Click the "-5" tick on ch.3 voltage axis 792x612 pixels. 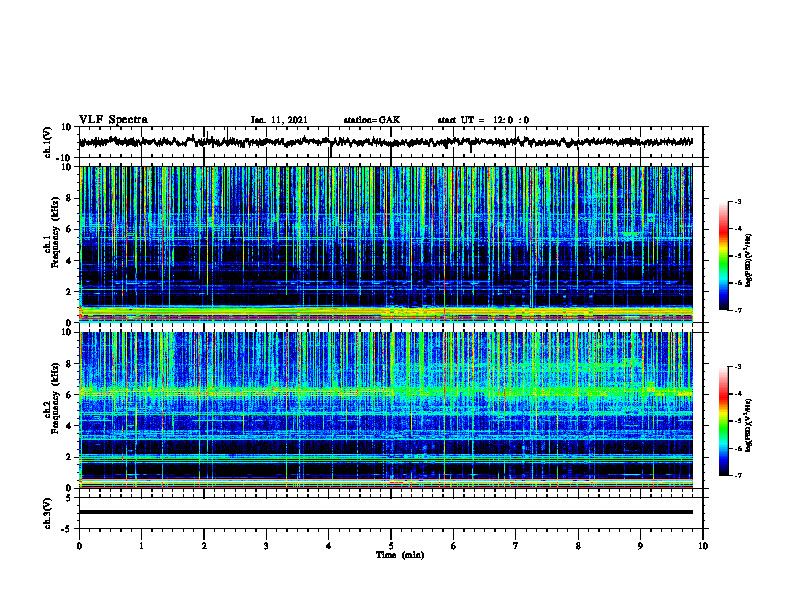click(x=68, y=529)
